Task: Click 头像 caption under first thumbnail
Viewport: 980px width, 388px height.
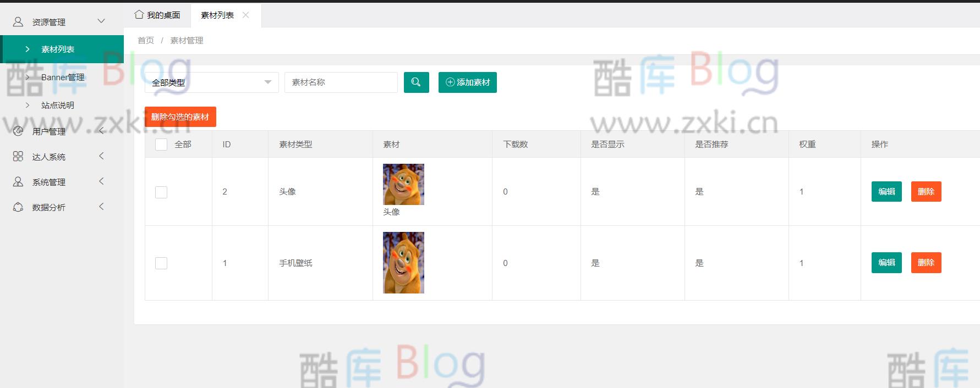Action: [x=391, y=212]
